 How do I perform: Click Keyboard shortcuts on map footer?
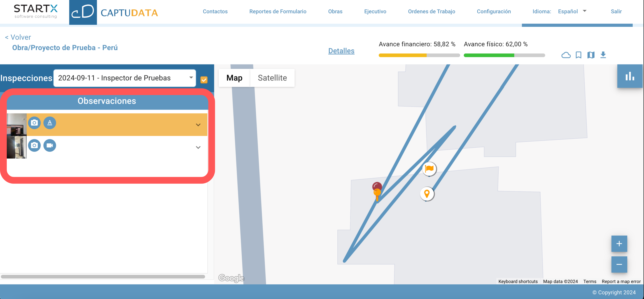[x=518, y=281]
